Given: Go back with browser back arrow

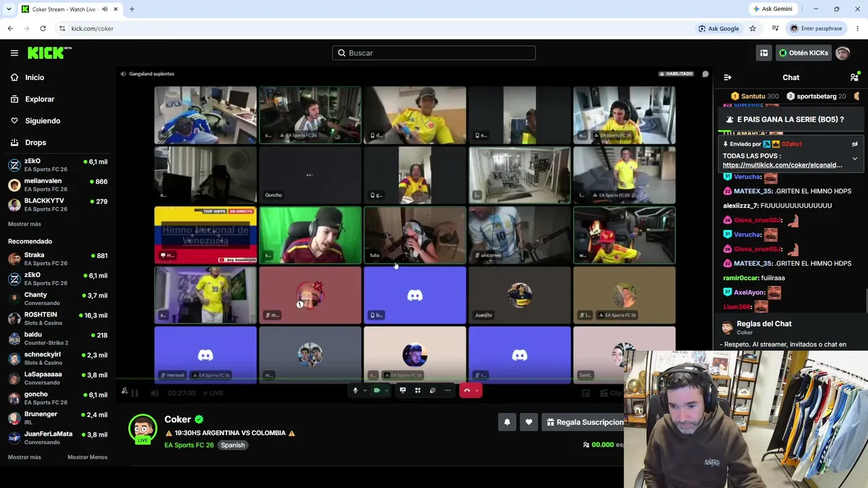Looking at the screenshot, I should click(x=10, y=28).
